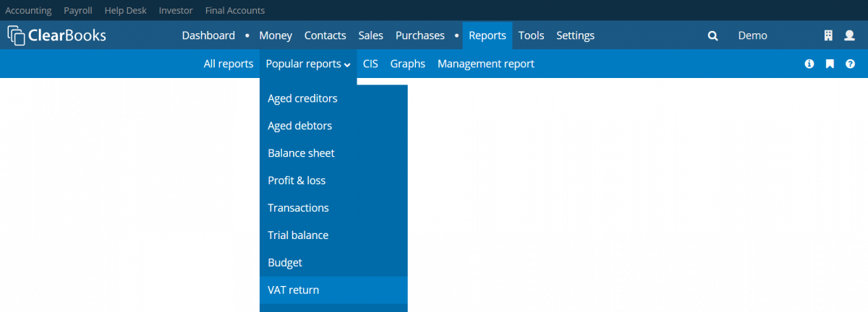Screen dimensions: 868x312
Task: Select the Budget report
Action: click(333, 263)
